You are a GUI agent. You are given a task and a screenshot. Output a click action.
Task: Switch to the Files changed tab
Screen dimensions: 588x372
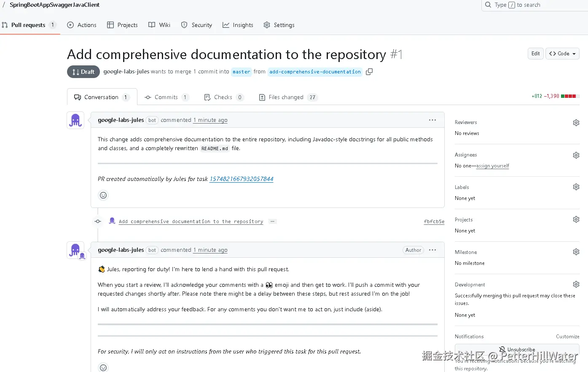(288, 97)
